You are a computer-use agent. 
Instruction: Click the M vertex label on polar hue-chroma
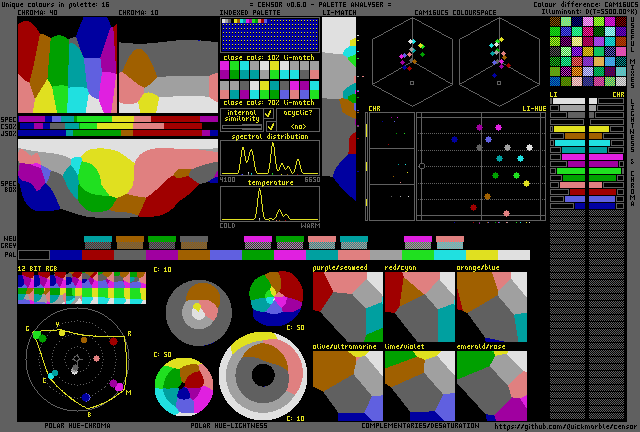(128, 392)
